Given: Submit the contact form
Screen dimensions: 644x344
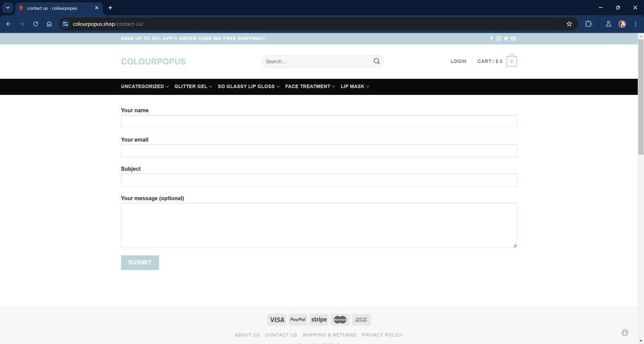Looking at the screenshot, I should pyautogui.click(x=140, y=263).
